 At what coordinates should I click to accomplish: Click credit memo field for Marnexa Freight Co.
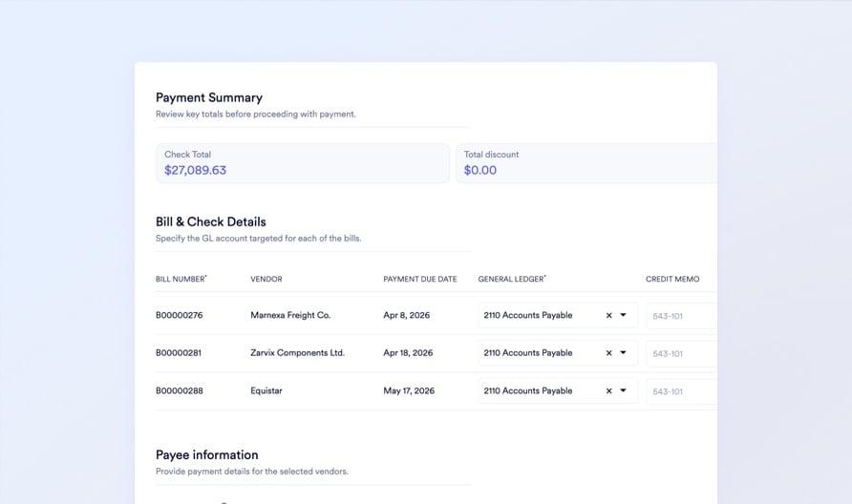681,316
